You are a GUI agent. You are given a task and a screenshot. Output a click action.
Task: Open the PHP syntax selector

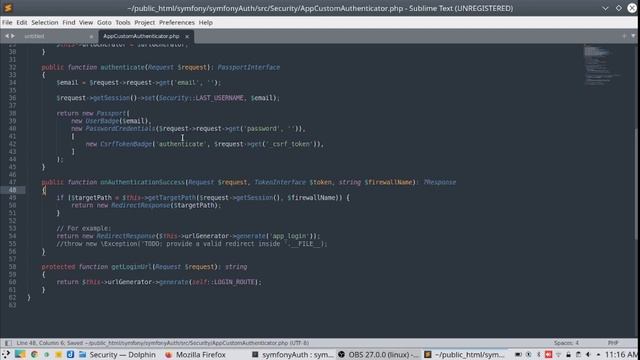tap(613, 343)
